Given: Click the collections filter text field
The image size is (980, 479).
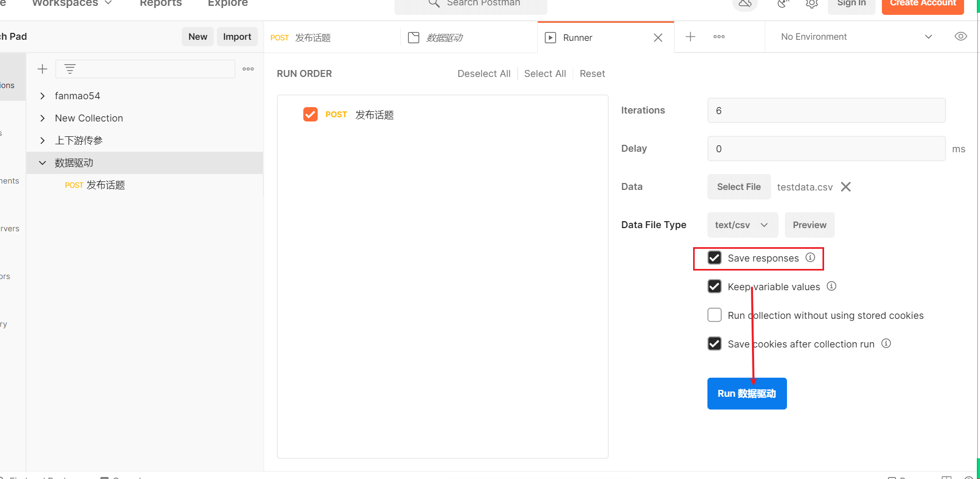Looking at the screenshot, I should pos(145,69).
